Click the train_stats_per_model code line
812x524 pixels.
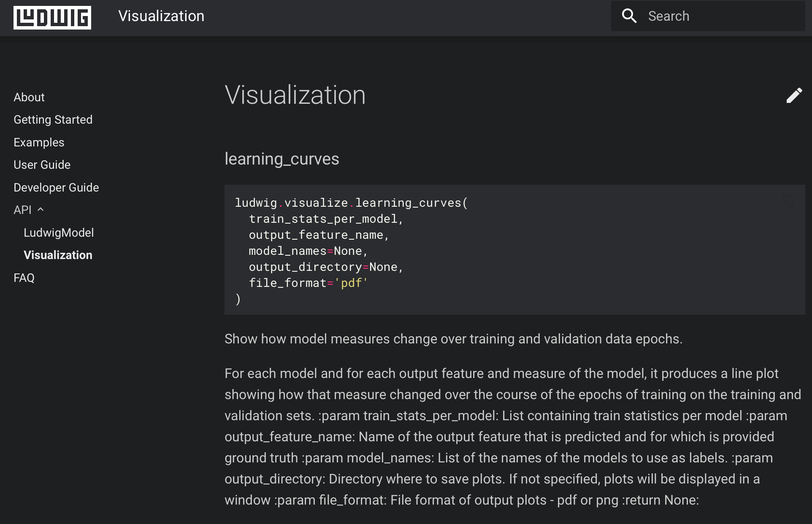pos(326,219)
